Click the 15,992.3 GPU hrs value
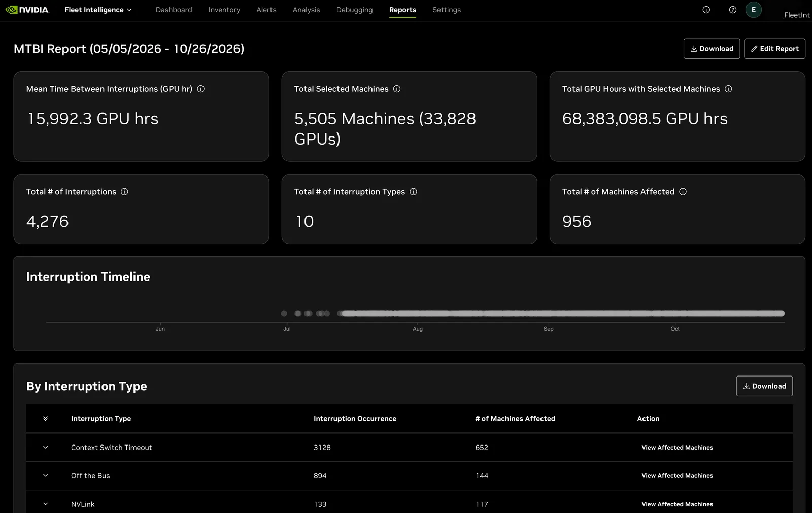 coord(93,119)
